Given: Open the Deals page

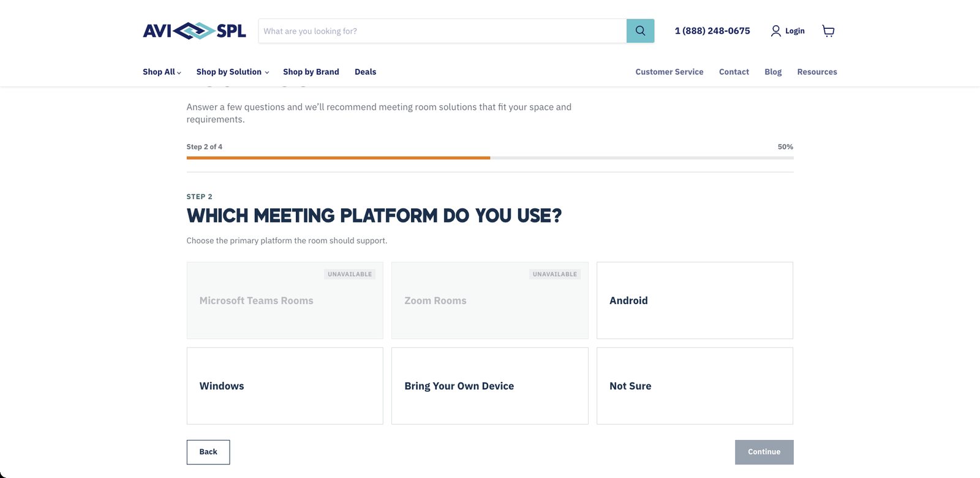Looking at the screenshot, I should [366, 72].
